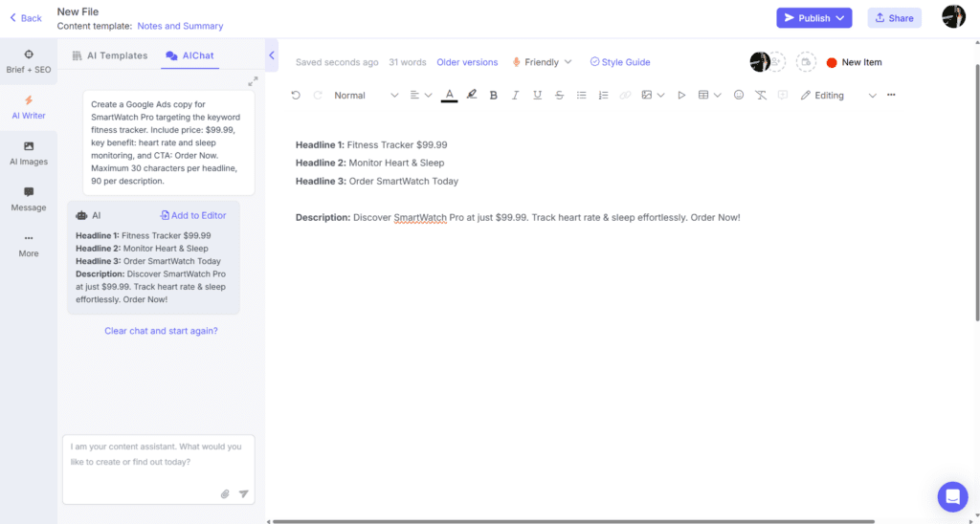Image resolution: width=980 pixels, height=524 pixels.
Task: Switch to the AIChat tab
Action: [x=190, y=55]
